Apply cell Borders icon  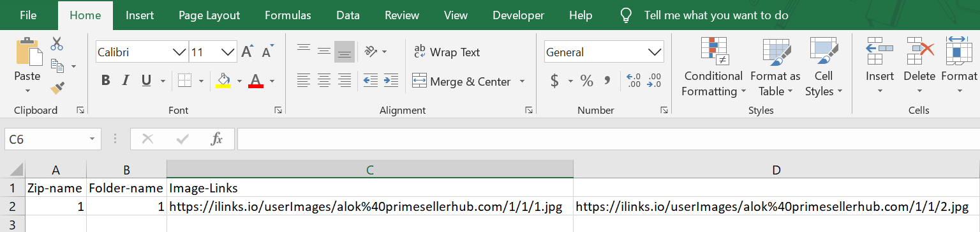click(185, 81)
